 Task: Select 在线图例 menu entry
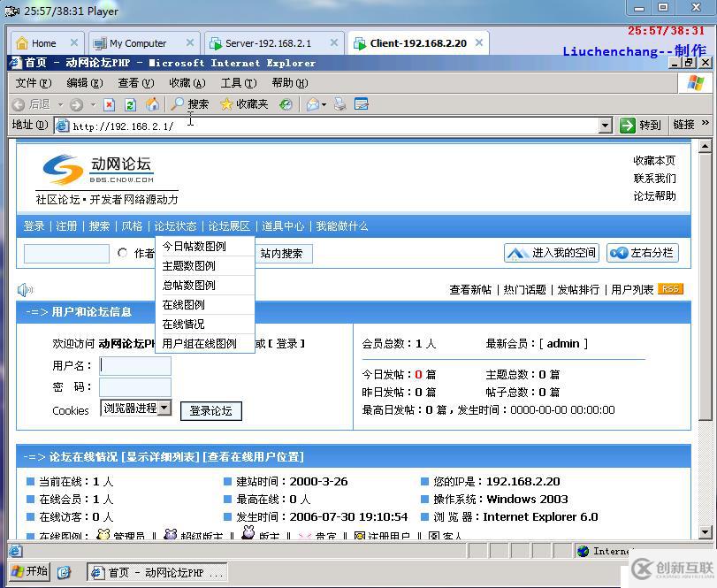coord(205,304)
